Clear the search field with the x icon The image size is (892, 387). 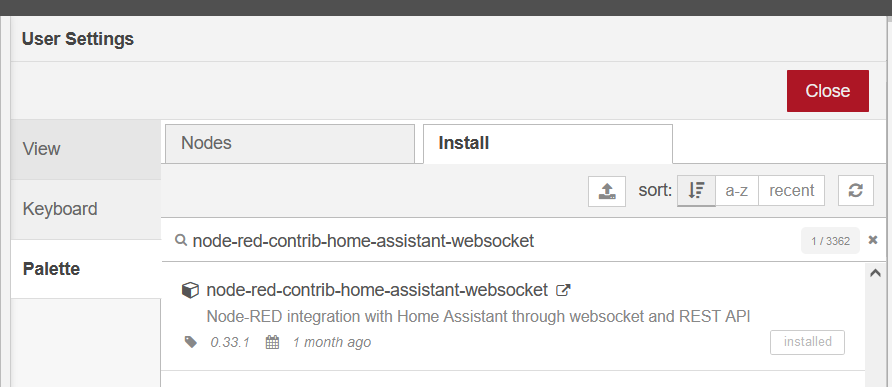(873, 240)
